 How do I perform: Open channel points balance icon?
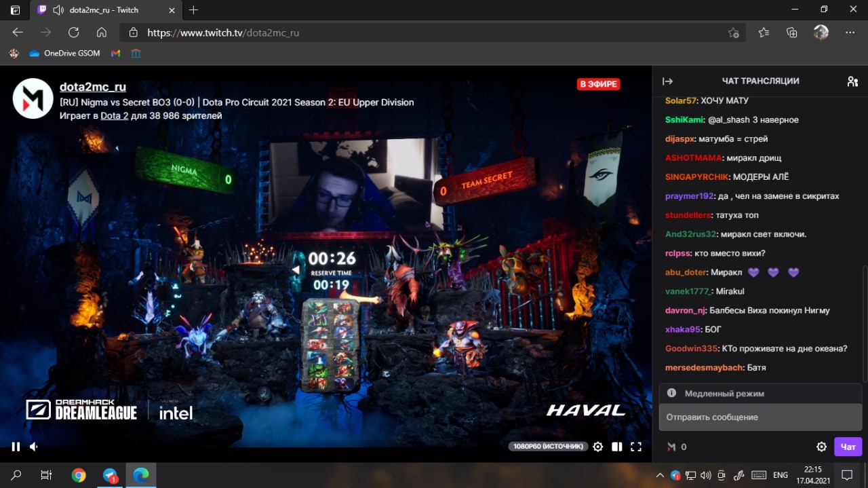coord(671,447)
